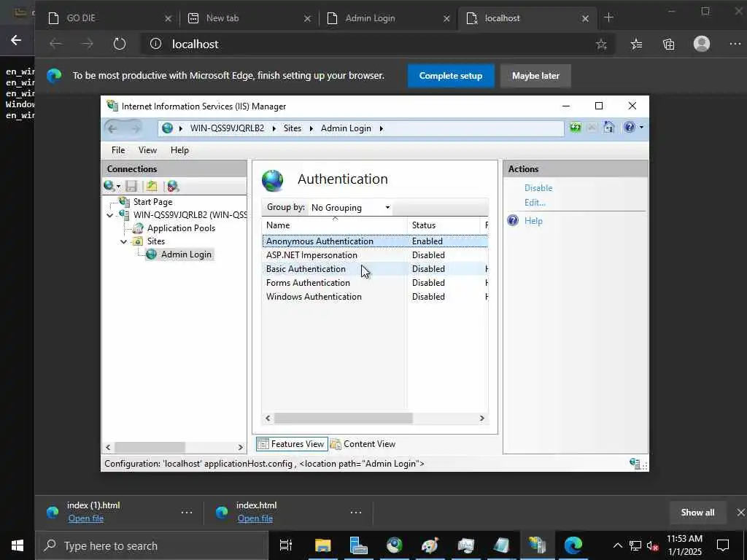This screenshot has width=747, height=560.
Task: Expand the arrow after Admin Login in breadcrumb
Action: (381, 128)
